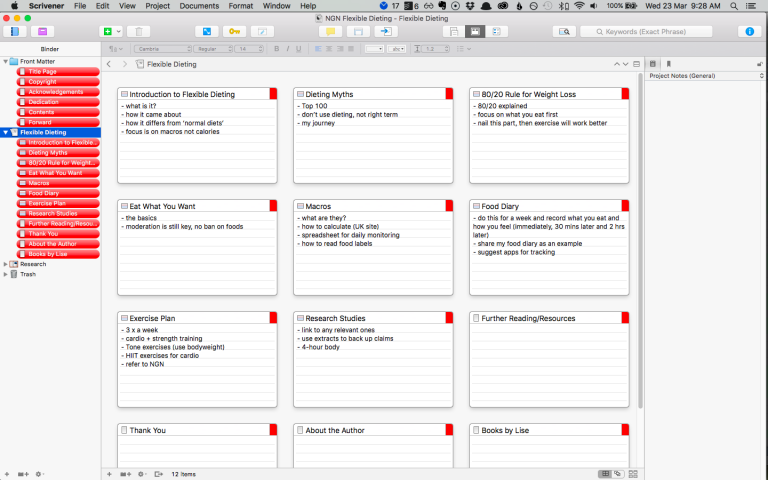768x480 pixels.
Task: Open the Keywords panel with the key icon
Action: [x=234, y=32]
